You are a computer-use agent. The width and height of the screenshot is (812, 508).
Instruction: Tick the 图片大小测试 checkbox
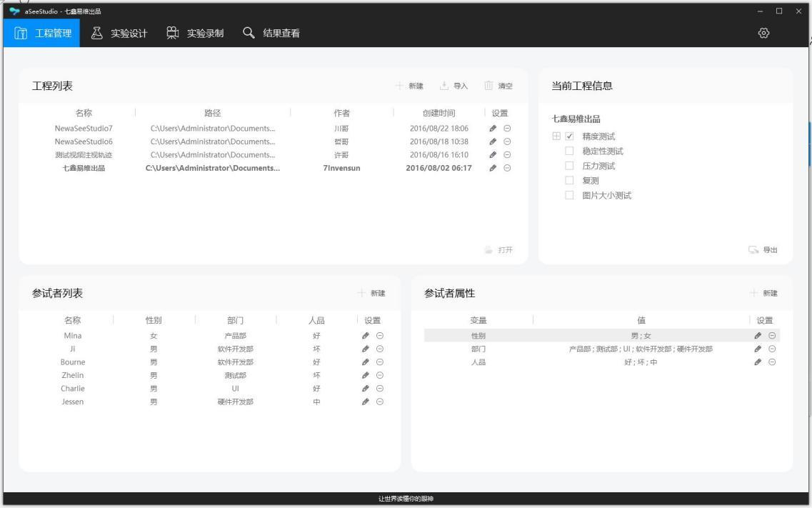[x=569, y=196]
